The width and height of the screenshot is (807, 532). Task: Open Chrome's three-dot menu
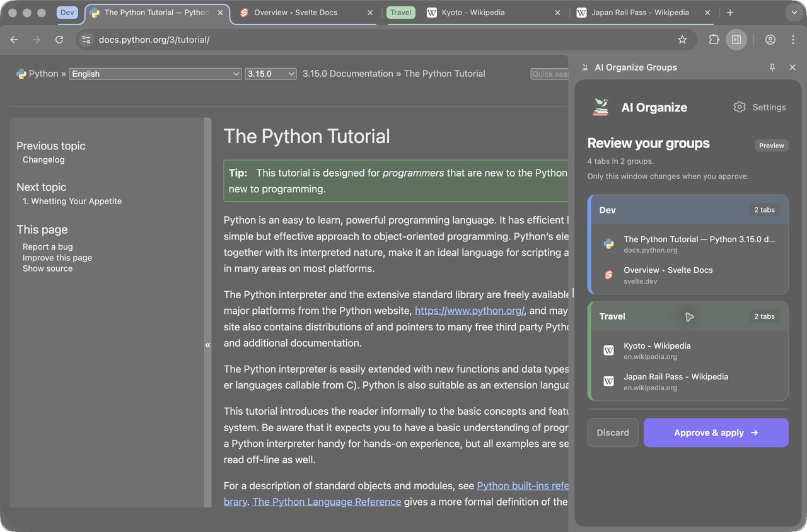pos(793,40)
